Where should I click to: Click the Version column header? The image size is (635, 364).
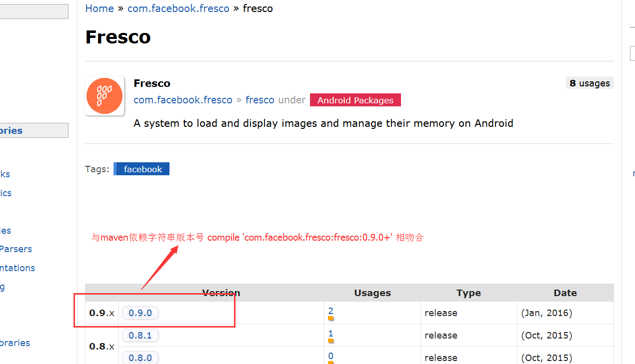221,293
